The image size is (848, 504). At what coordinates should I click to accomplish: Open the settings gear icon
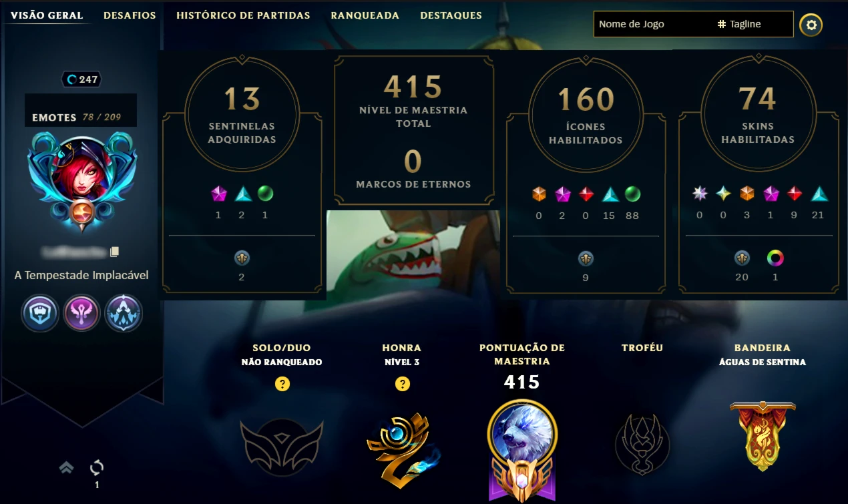coord(811,25)
